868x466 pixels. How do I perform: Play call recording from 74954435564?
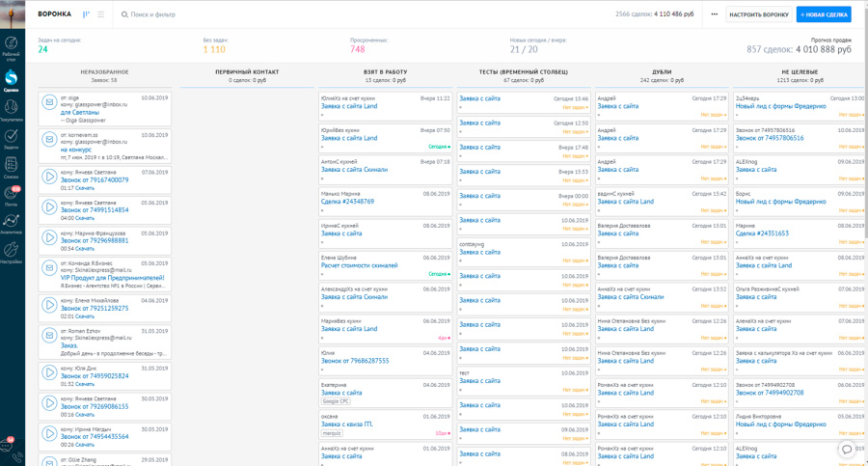point(49,433)
